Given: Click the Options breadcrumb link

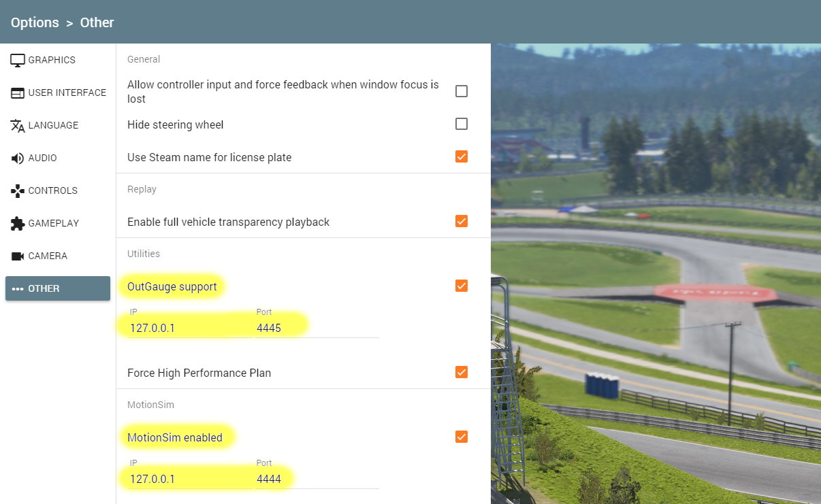Looking at the screenshot, I should point(35,22).
